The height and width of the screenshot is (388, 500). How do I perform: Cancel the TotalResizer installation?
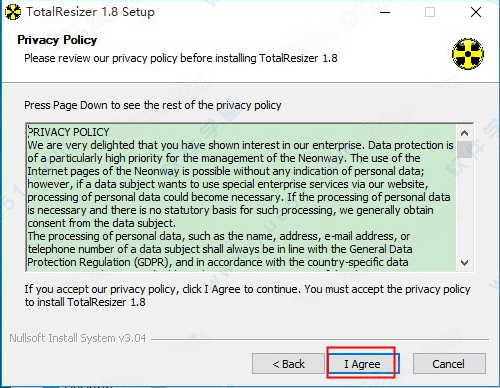[449, 364]
